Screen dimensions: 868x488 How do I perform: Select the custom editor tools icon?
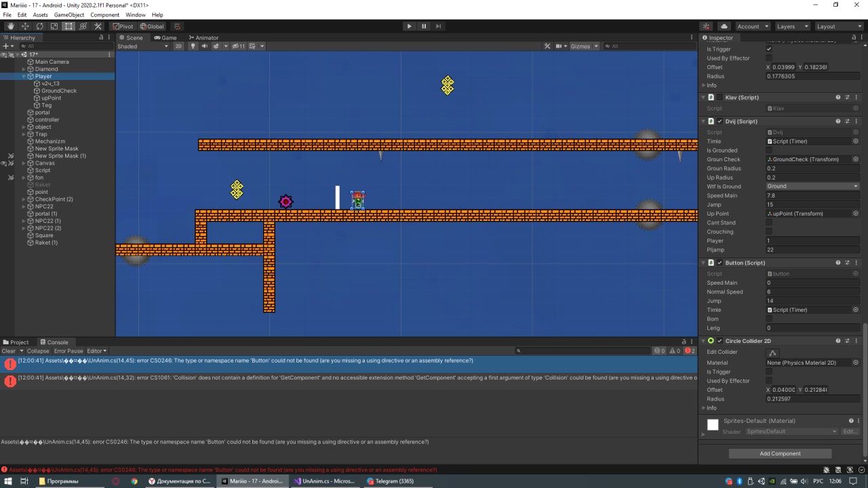pyautogui.click(x=98, y=26)
